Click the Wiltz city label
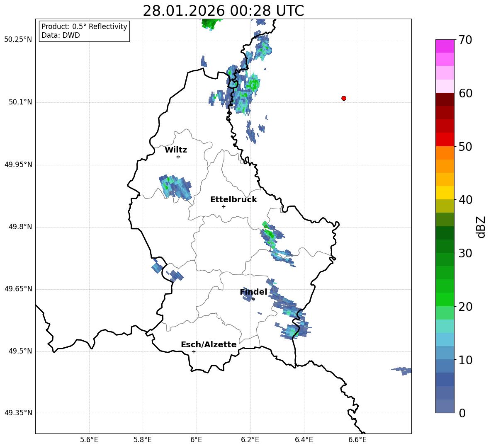The image size is (491, 448). tap(176, 150)
